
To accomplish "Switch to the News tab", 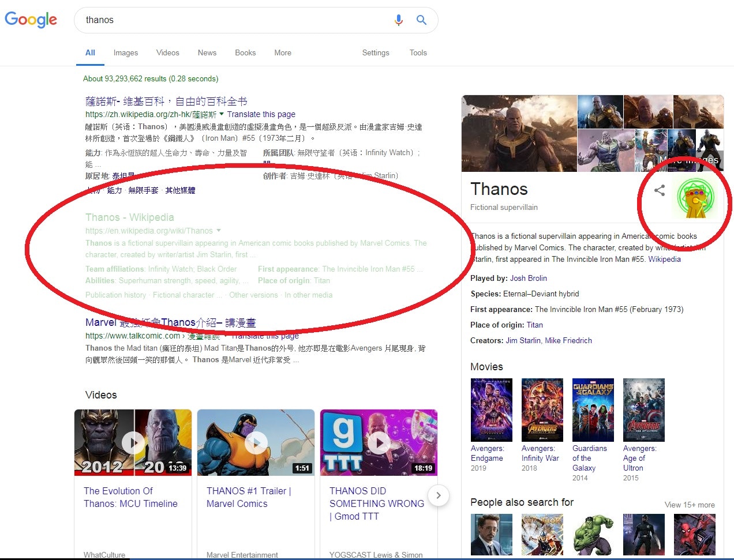I will point(207,52).
